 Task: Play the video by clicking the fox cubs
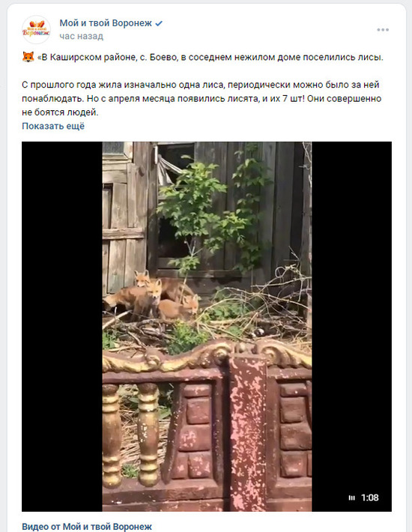[153, 296]
